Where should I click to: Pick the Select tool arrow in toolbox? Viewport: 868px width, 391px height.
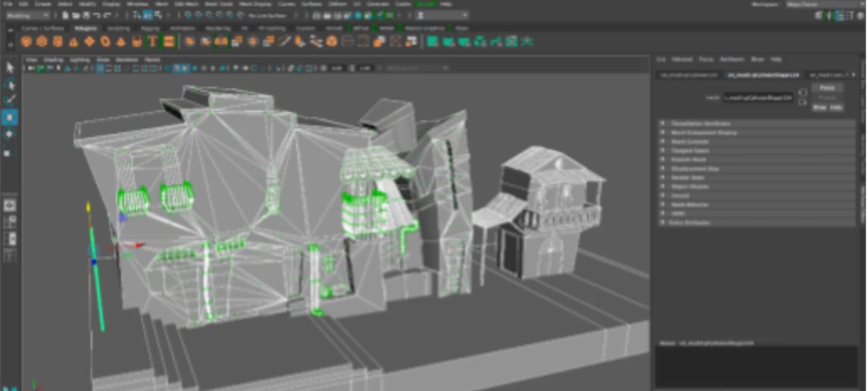tap(11, 68)
